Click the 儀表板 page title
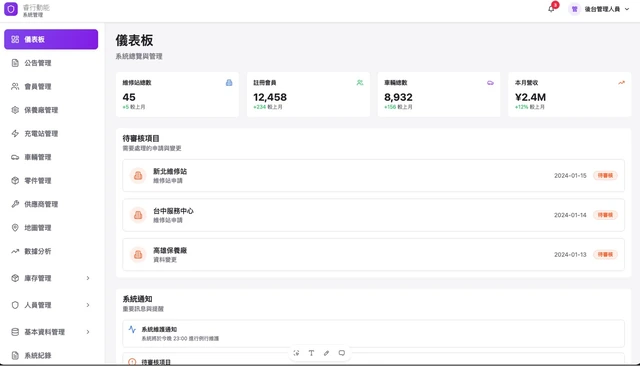 (x=134, y=40)
